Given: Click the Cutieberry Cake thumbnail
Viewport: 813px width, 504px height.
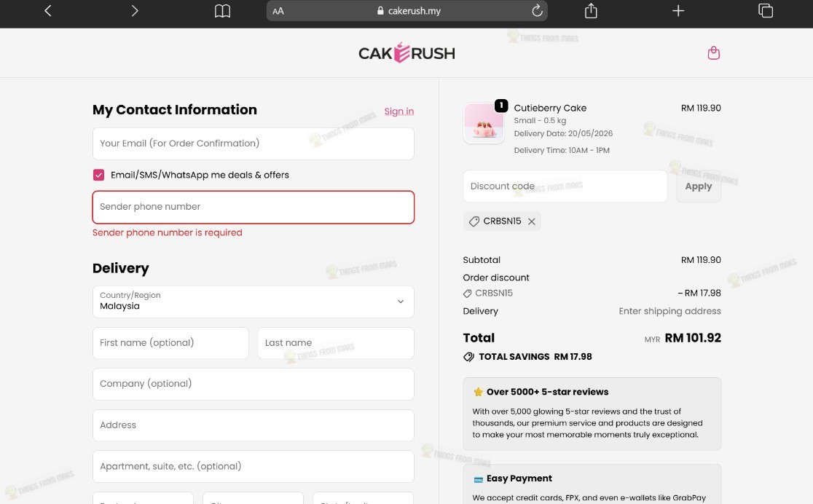Looking at the screenshot, I should [x=484, y=123].
